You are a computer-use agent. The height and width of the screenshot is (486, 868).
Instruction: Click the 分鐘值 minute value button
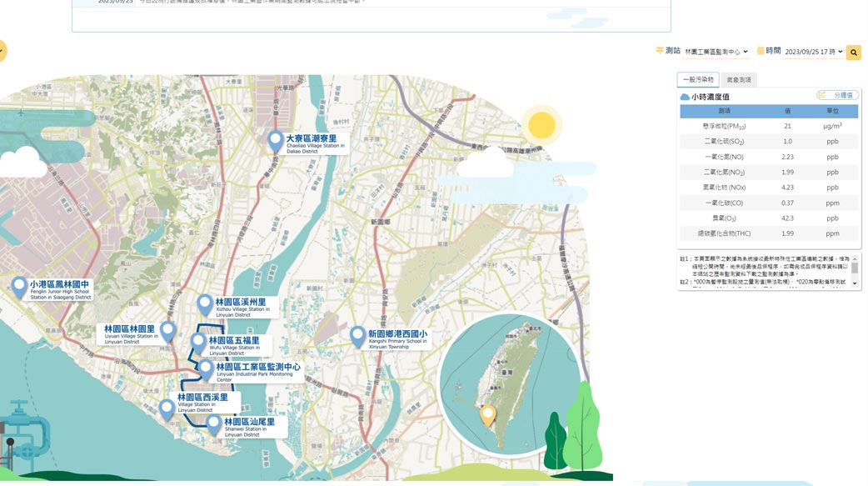(x=837, y=96)
